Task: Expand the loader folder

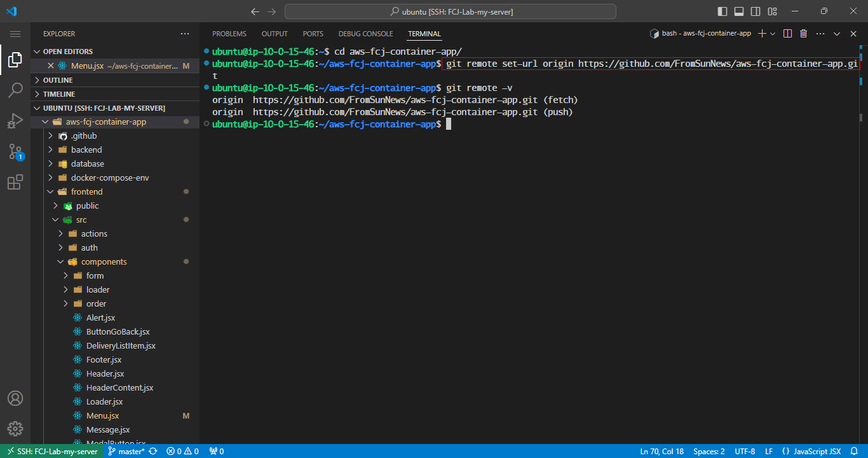Action: [x=115, y=290]
